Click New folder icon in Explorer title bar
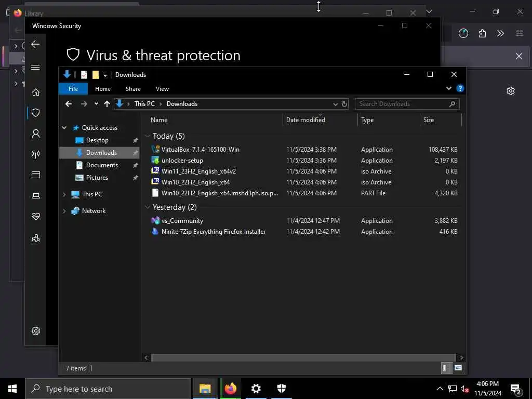The image size is (532, 399). point(96,75)
